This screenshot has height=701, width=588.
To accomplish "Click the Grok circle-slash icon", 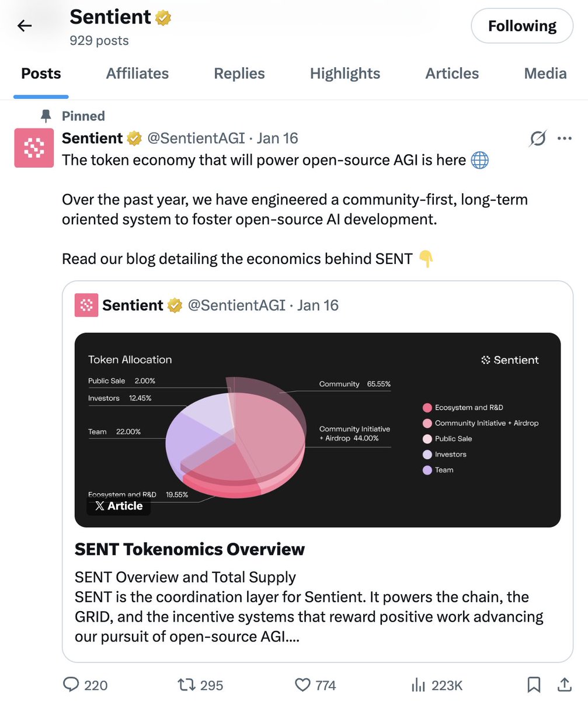I will [x=538, y=138].
